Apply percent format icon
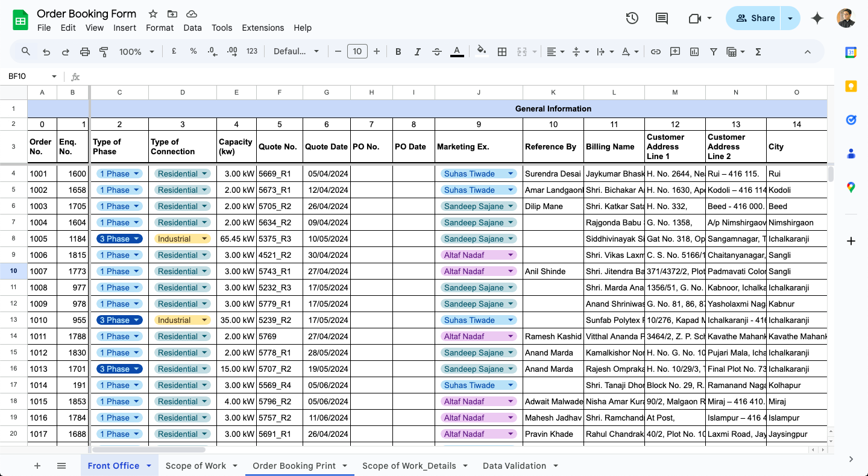 pos(193,52)
